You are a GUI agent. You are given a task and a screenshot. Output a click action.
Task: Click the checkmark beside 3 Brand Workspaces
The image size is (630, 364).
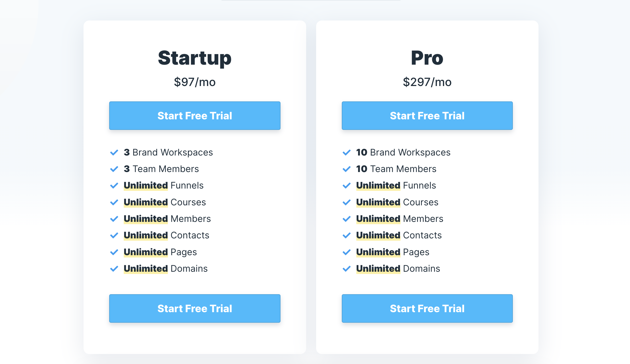pyautogui.click(x=114, y=152)
